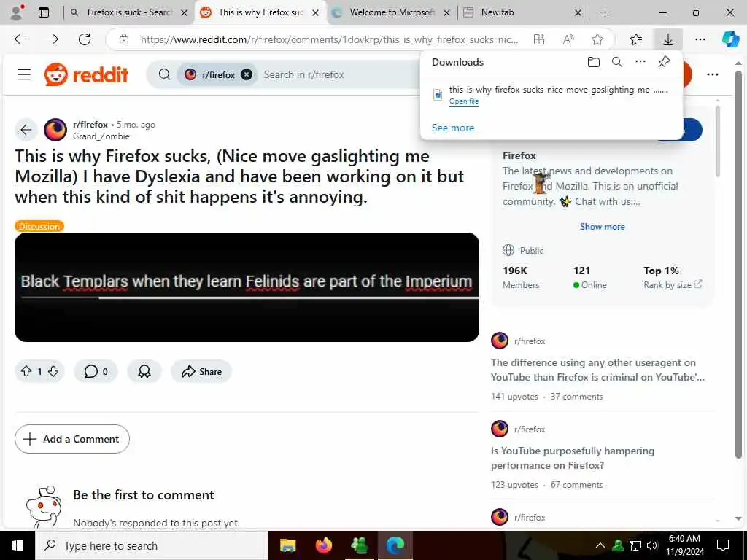
Task: Open downloaded file name entry
Action: (x=558, y=90)
